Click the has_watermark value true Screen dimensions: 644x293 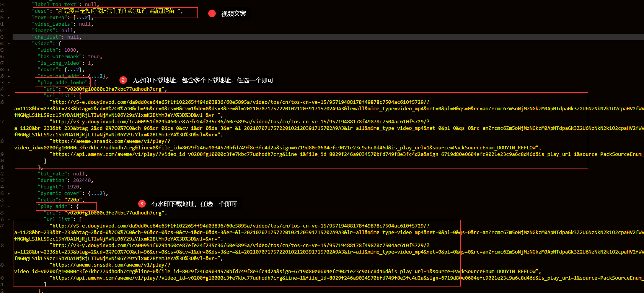[x=94, y=57]
